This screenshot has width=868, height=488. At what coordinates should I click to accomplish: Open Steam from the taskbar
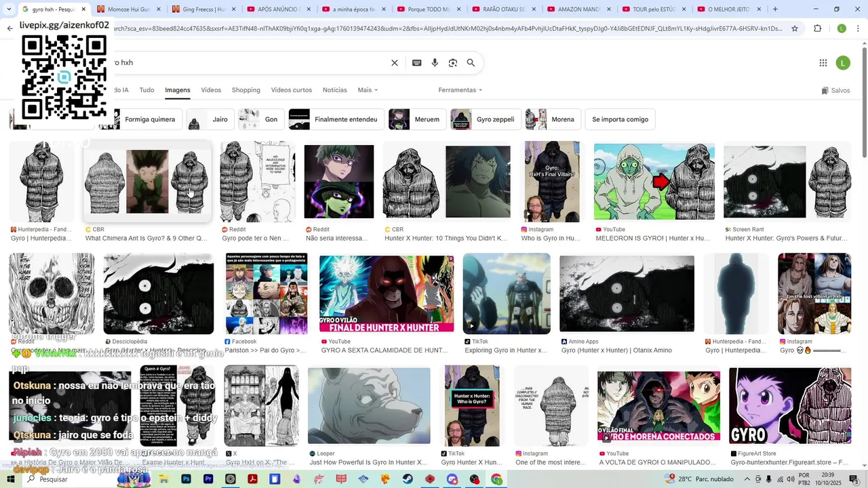click(408, 479)
